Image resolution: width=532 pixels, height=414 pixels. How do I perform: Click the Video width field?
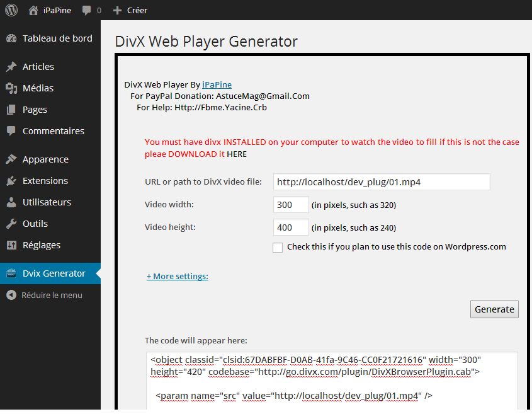(x=291, y=205)
